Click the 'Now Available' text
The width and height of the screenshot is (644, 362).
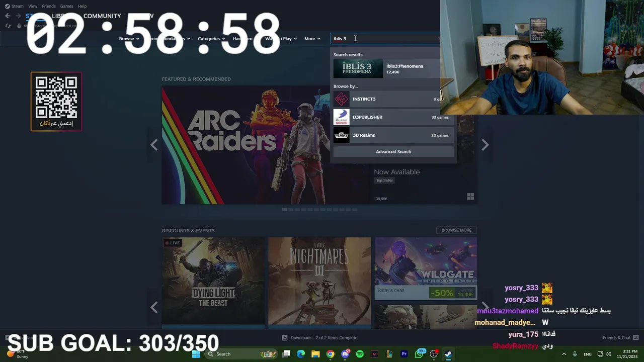[396, 172]
